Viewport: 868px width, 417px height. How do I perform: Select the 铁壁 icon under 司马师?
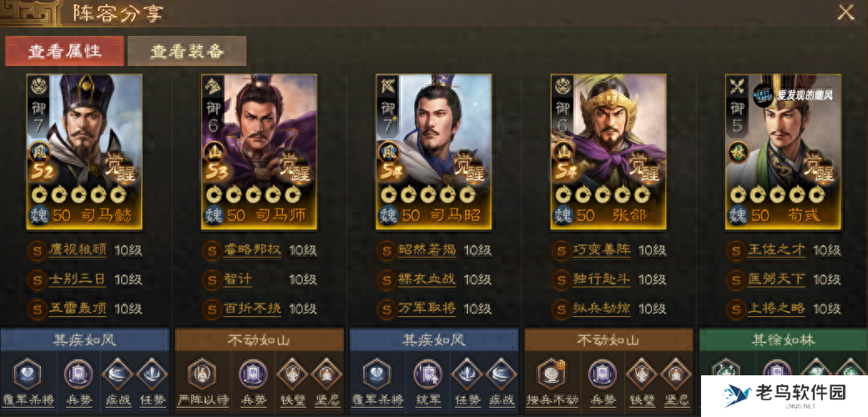pyautogui.click(x=292, y=374)
